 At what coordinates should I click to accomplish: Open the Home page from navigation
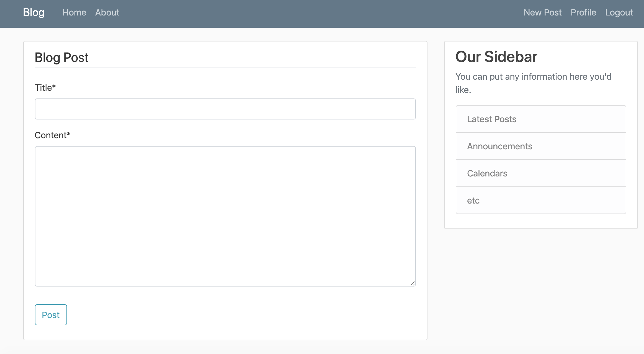(x=74, y=12)
